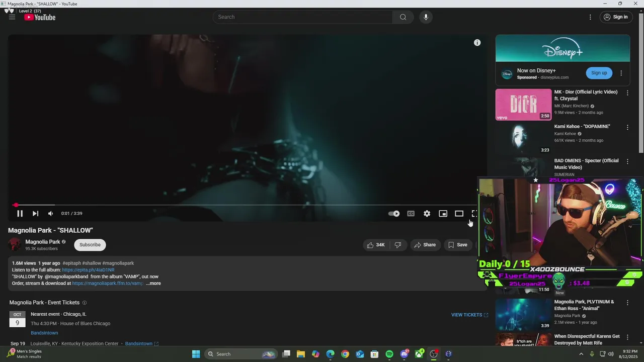Open Windows Start menu
The width and height of the screenshot is (644, 362).
coord(196,354)
